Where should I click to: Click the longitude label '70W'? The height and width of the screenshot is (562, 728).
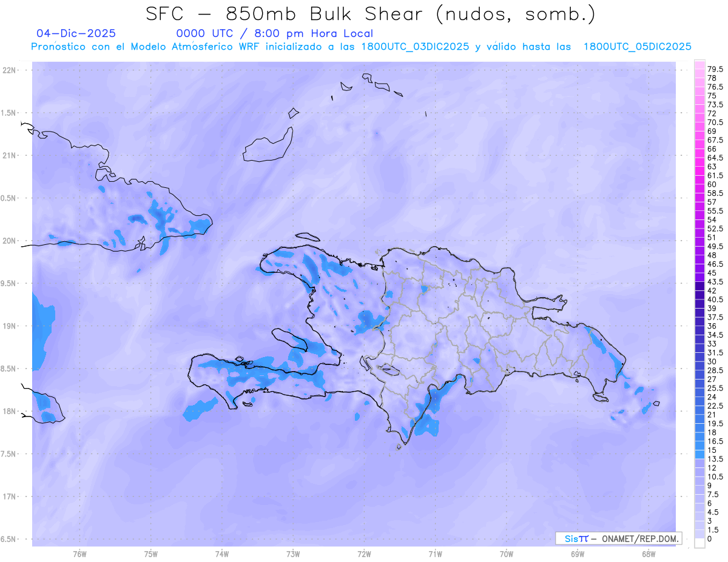507,554
